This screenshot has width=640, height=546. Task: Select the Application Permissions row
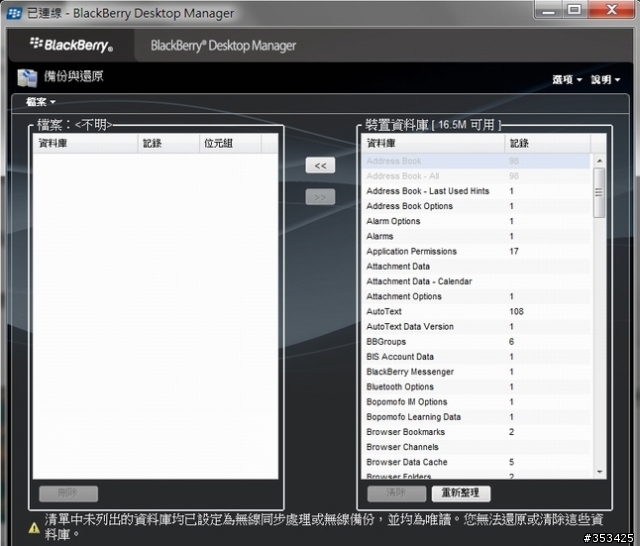click(476, 251)
